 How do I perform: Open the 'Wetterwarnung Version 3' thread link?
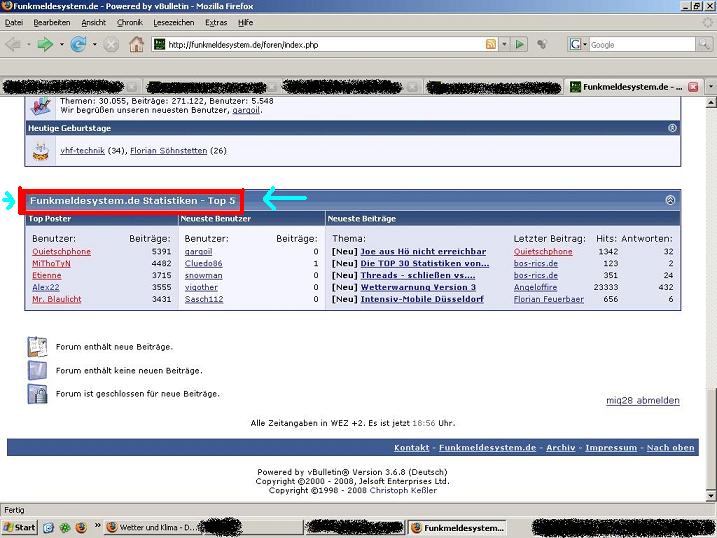[418, 287]
